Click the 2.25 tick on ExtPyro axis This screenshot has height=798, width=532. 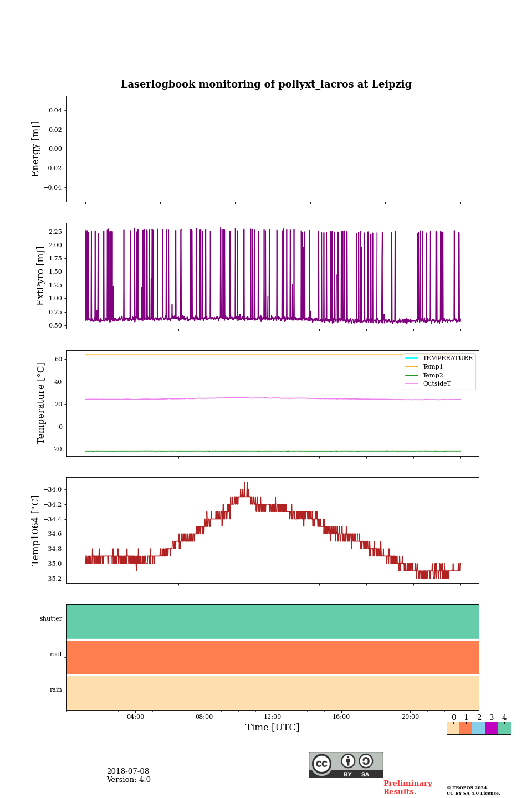pos(55,232)
